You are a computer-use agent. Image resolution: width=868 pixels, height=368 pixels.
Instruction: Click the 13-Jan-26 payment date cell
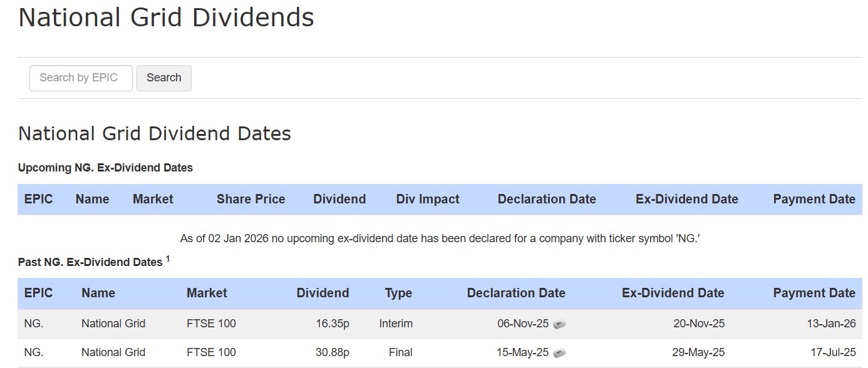tap(832, 324)
